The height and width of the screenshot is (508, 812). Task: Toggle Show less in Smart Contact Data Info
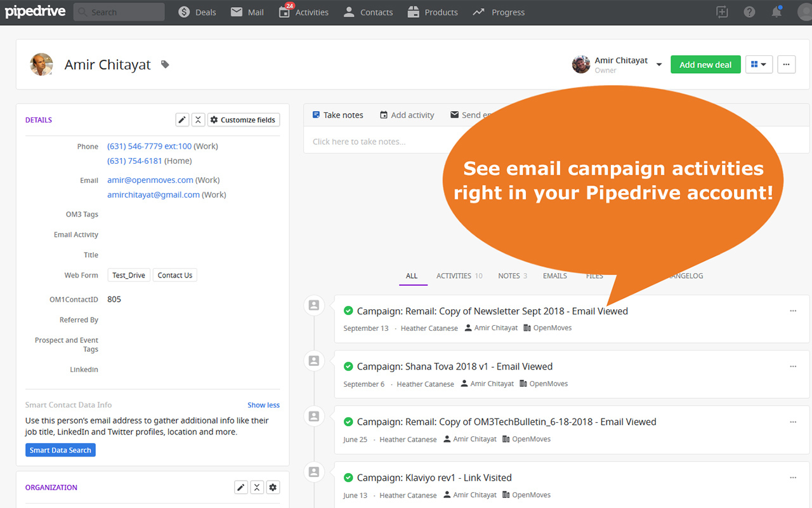[x=263, y=404]
